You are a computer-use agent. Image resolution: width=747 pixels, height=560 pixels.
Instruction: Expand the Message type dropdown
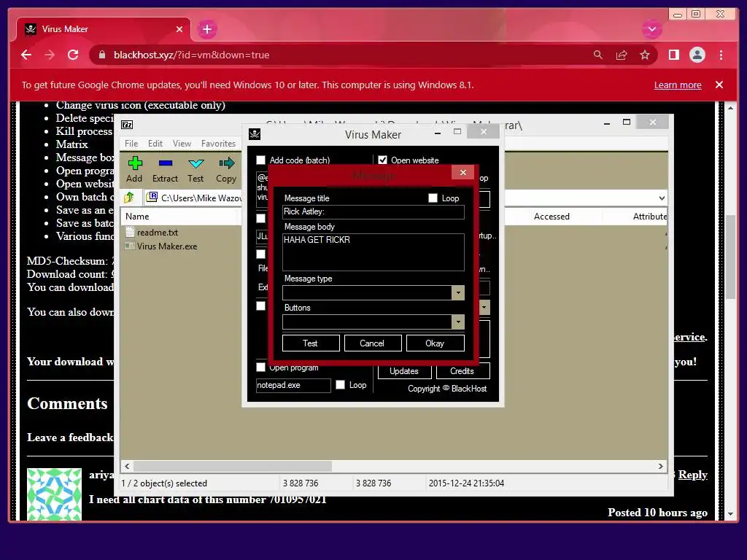point(458,293)
